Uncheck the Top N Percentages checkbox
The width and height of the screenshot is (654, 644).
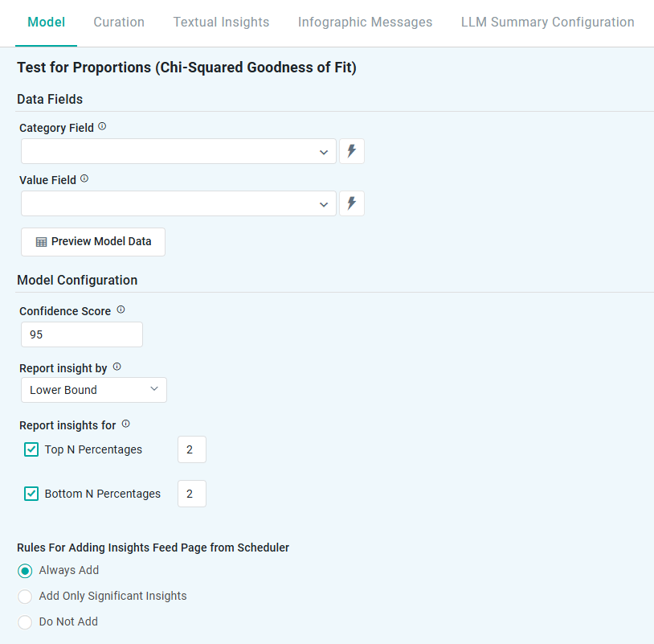coord(31,449)
